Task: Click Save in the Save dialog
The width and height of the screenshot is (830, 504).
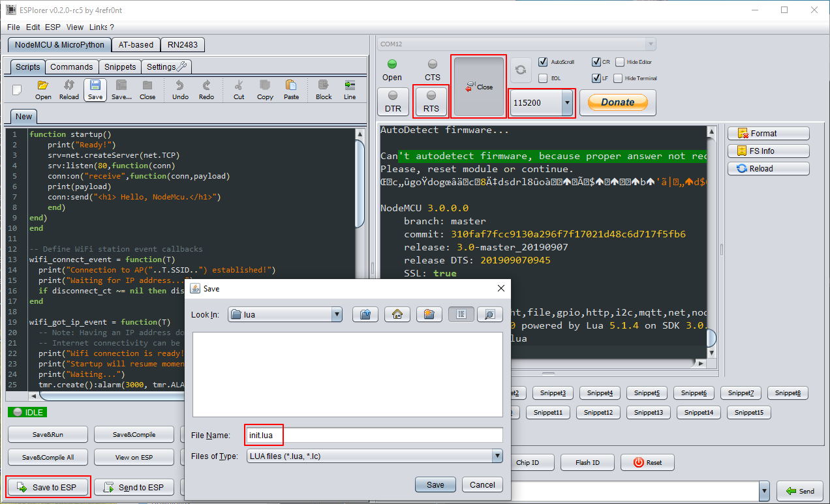Action: 435,484
